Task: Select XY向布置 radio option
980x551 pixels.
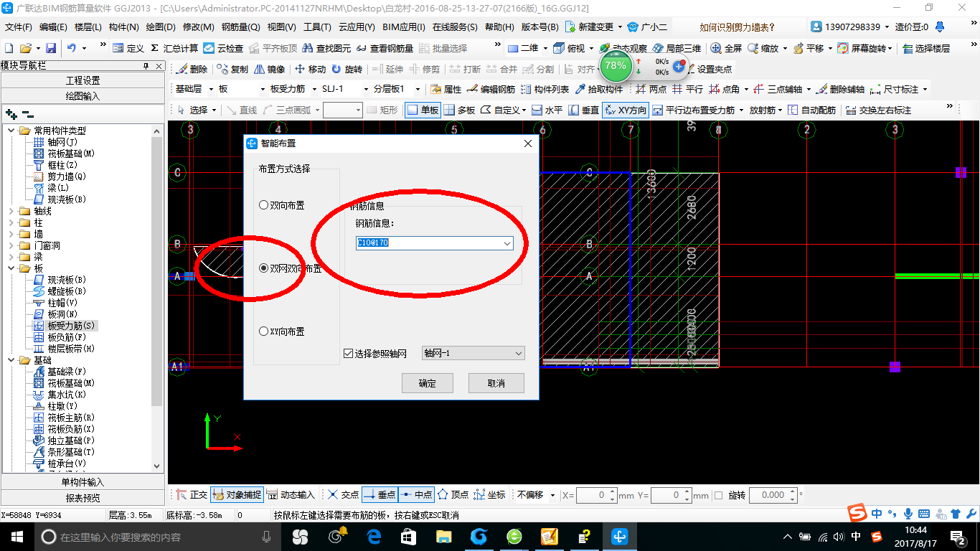Action: click(263, 331)
